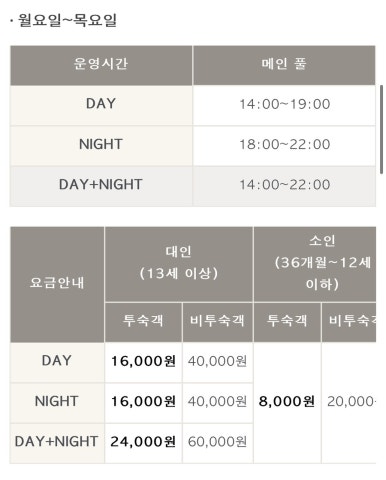Select the 60,000원 price cell
This screenshot has width=386, height=480.
point(217,443)
